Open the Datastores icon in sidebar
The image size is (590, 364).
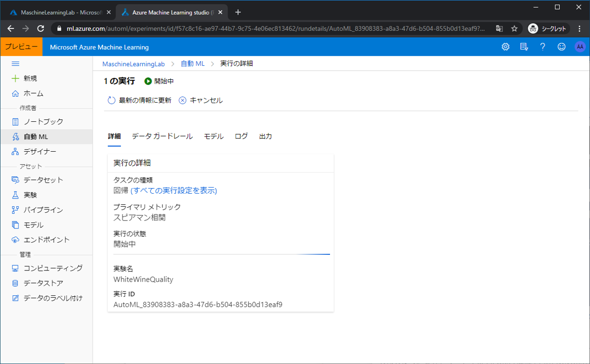[x=15, y=283]
